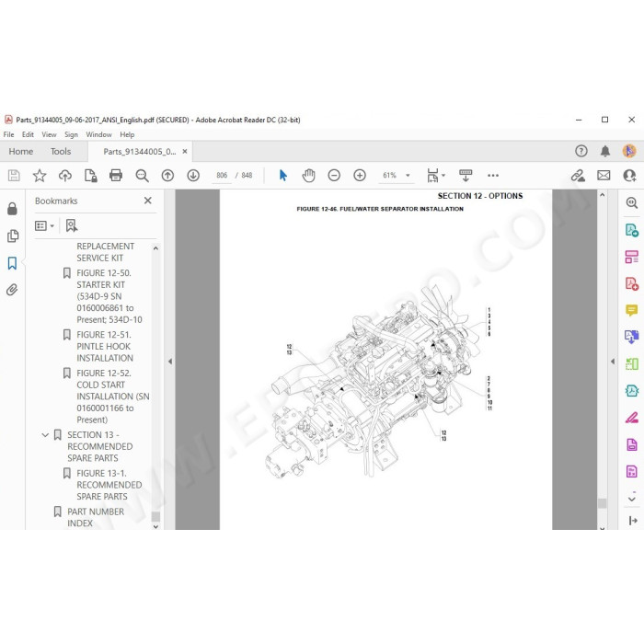644x644 pixels.
Task: Open bookmarks options dropdown
Action: 44,226
